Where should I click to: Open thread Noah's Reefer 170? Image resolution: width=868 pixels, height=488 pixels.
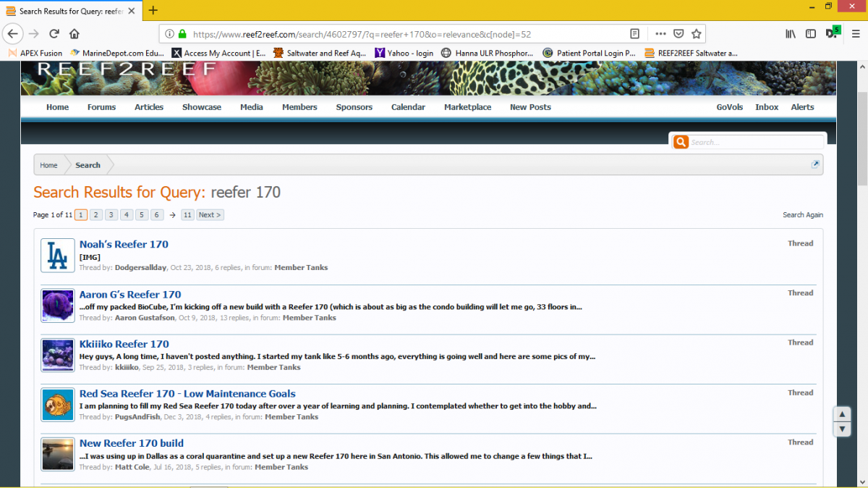(124, 245)
